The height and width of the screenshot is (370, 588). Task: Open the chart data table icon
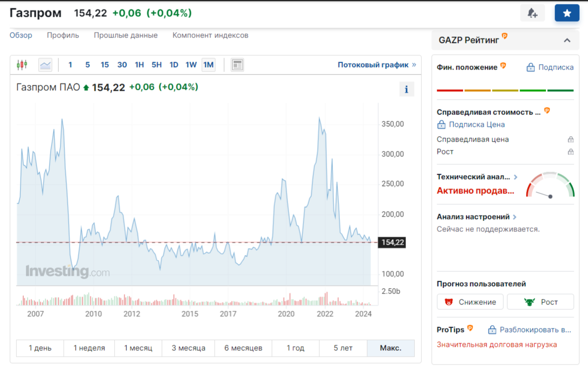237,65
